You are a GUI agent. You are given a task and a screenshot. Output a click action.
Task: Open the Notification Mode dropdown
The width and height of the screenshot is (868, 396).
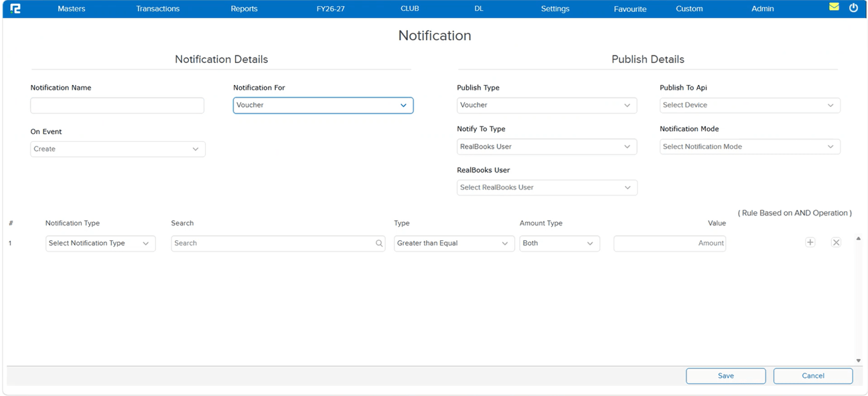coord(750,146)
